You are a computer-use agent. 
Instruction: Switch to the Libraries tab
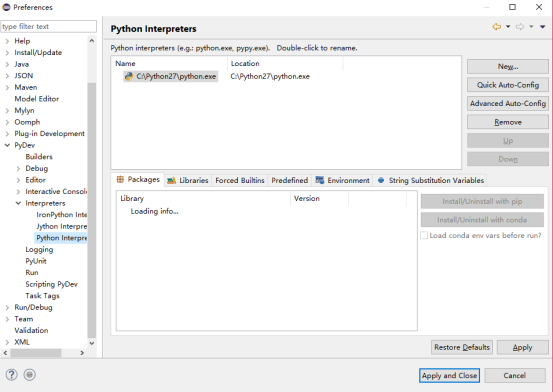[188, 180]
